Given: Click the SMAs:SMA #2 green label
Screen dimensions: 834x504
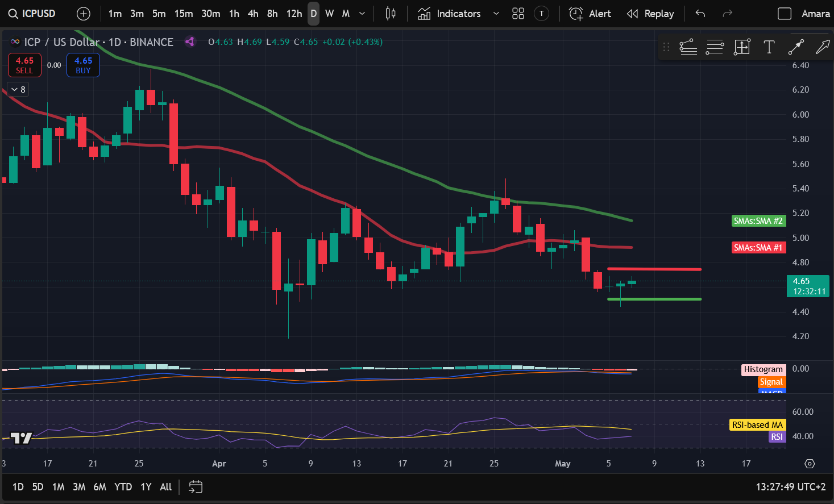Looking at the screenshot, I should point(758,221).
